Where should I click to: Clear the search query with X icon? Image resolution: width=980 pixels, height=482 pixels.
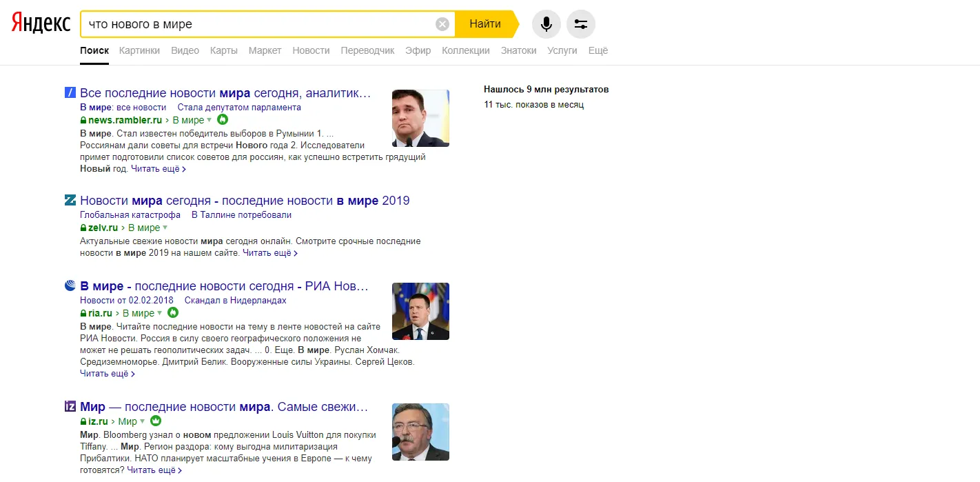click(442, 24)
